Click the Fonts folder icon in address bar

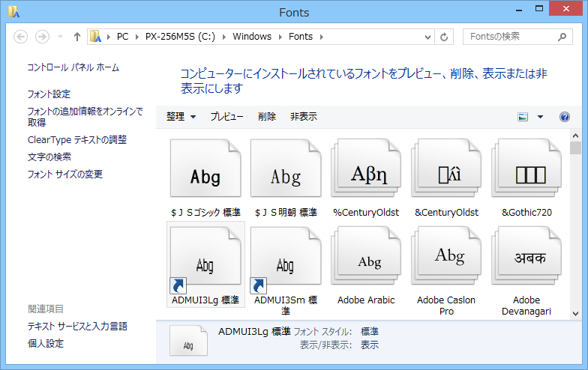(96, 37)
